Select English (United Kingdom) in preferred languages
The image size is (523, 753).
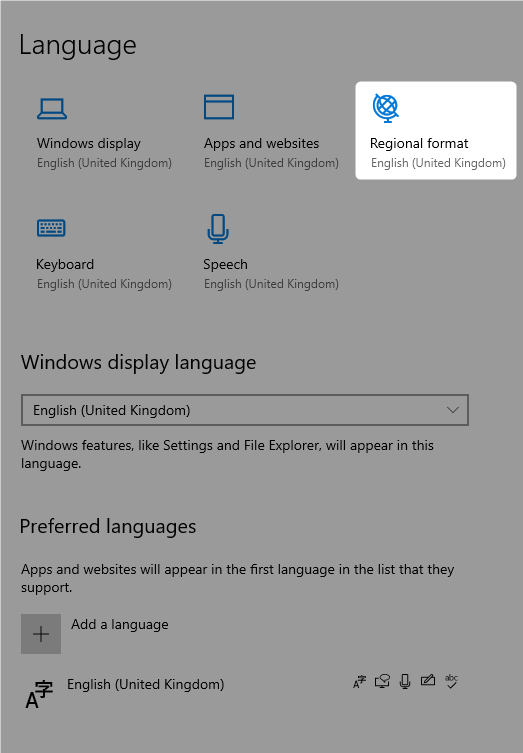pyautogui.click(x=146, y=684)
